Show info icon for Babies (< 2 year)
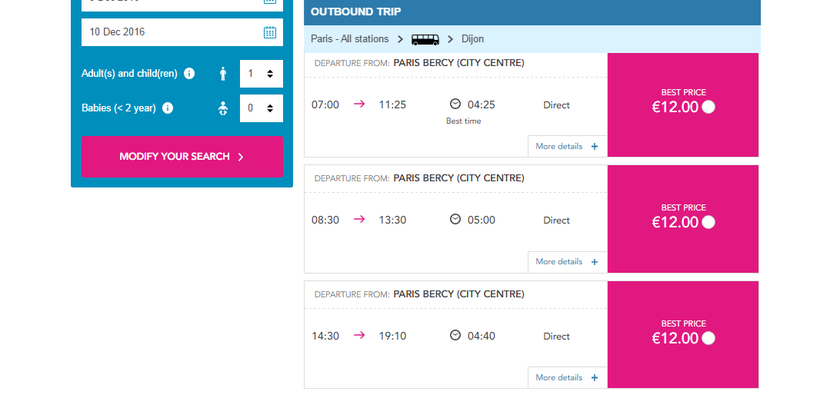This screenshot has width=820, height=398. pos(167,108)
